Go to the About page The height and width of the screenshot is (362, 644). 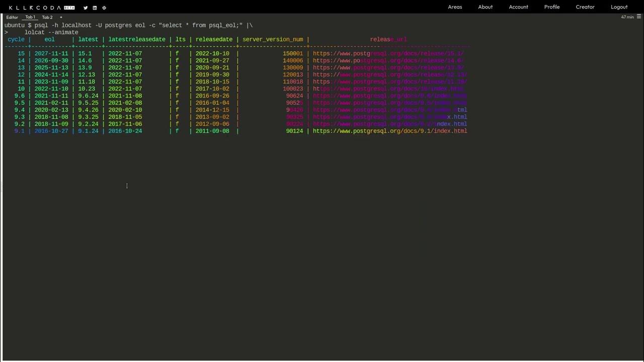[486, 7]
